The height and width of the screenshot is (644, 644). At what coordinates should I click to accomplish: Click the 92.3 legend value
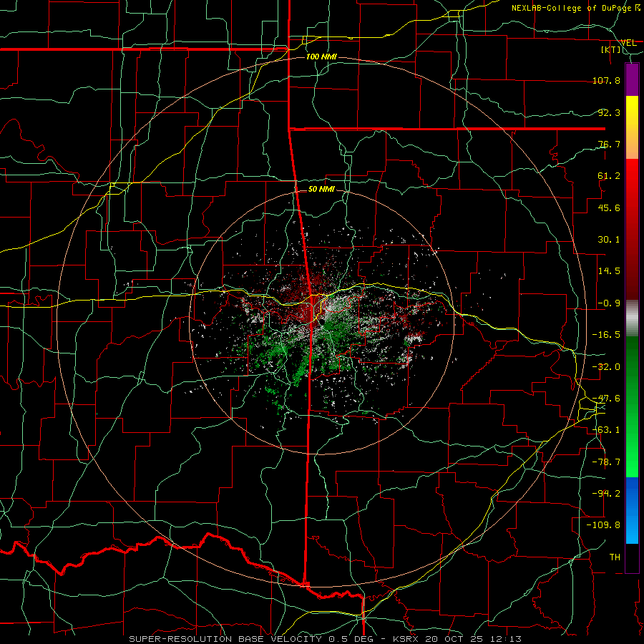(609, 112)
